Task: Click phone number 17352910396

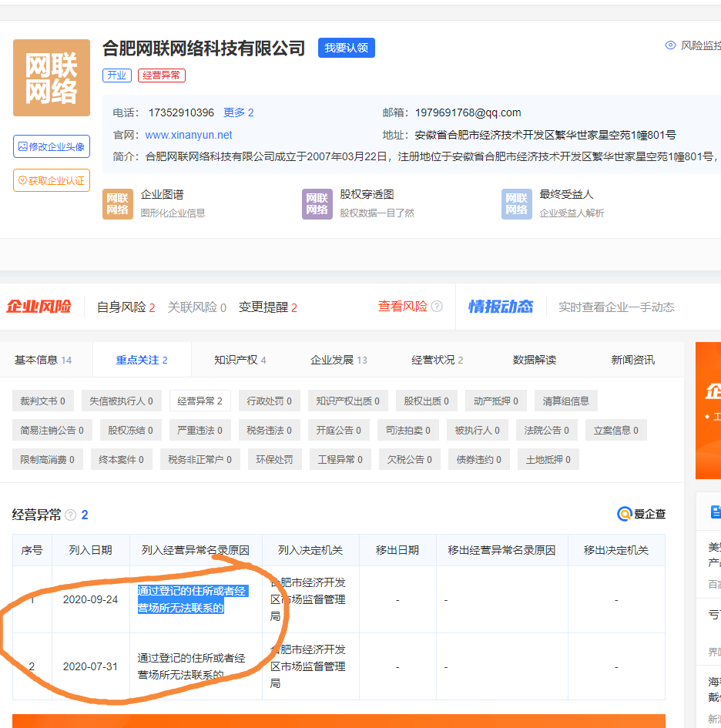Action: (x=181, y=112)
